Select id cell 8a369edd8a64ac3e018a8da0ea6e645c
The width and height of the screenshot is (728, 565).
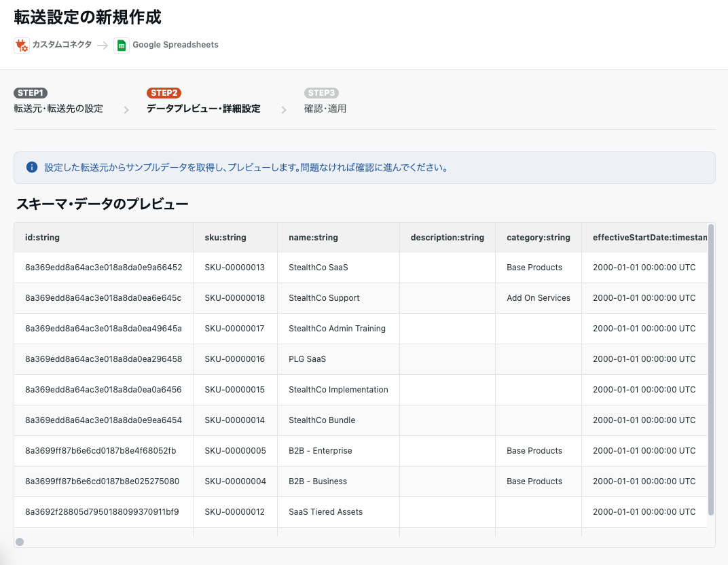pos(103,298)
